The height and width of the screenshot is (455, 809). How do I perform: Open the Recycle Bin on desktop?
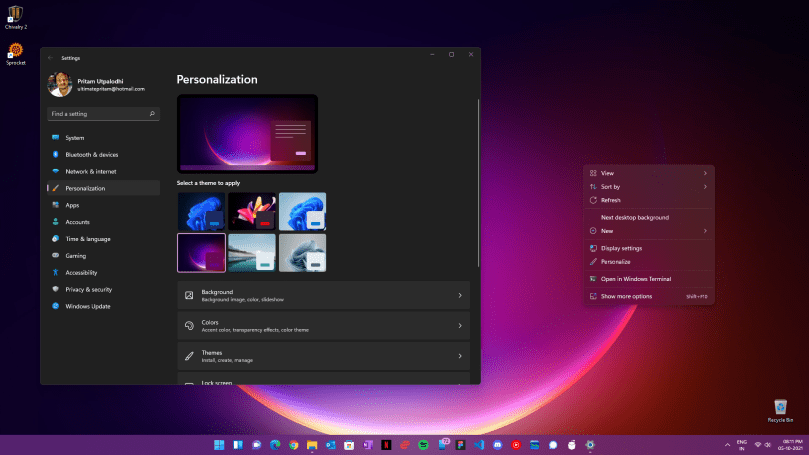pyautogui.click(x=781, y=408)
